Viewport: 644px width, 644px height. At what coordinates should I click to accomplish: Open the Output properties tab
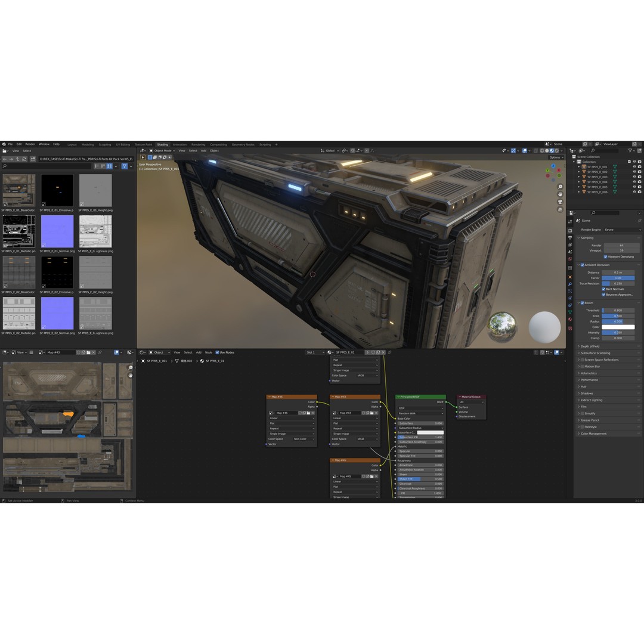(x=570, y=237)
